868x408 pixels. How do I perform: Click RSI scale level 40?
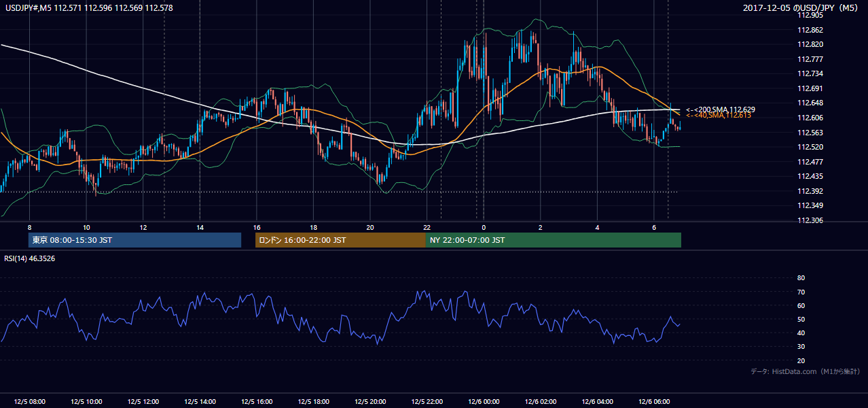click(x=801, y=333)
